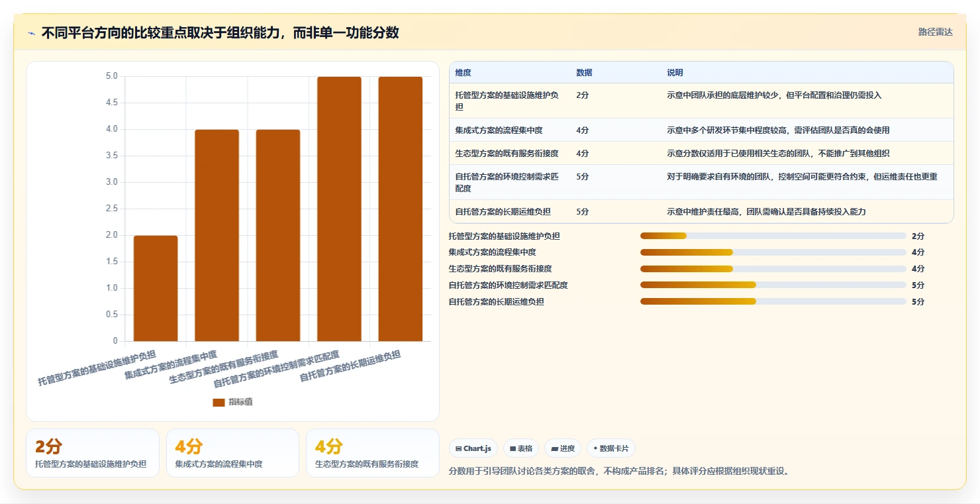Click the chart bar for 自托管方案的环境控制需求匹配度
The image size is (980, 504).
point(339,209)
